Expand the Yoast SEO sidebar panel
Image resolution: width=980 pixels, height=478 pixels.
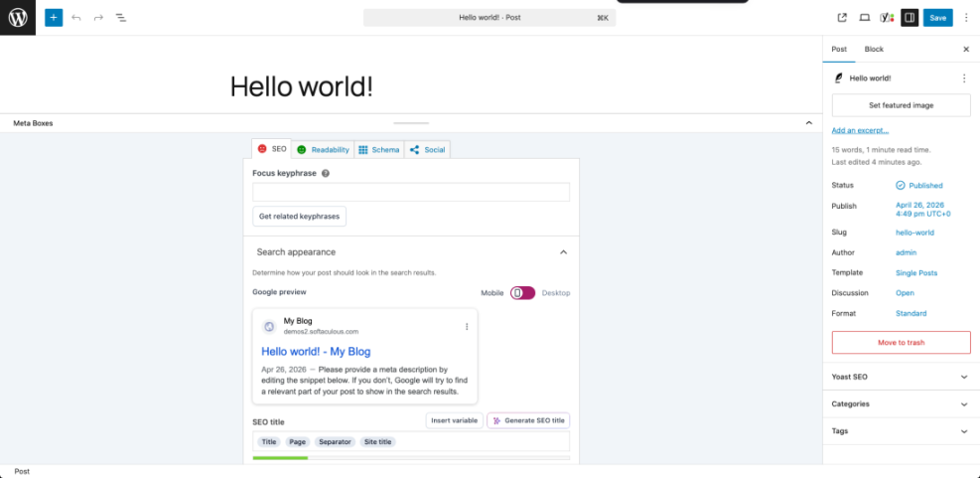tap(963, 377)
